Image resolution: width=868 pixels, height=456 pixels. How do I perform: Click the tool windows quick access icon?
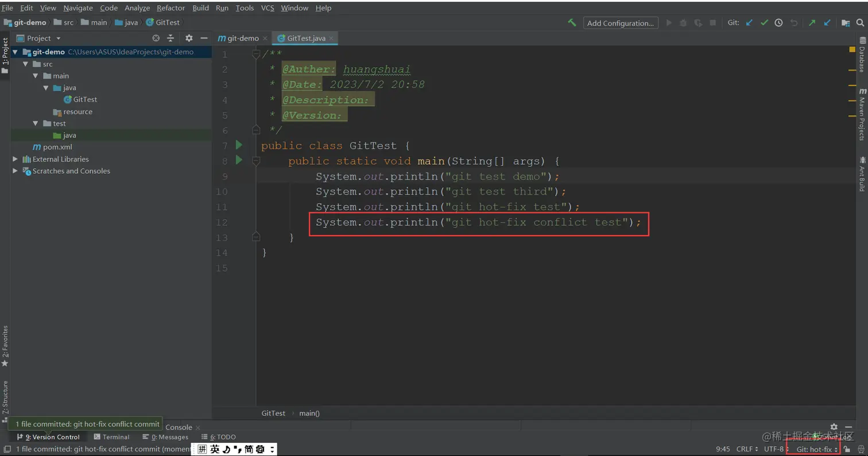[7, 449]
